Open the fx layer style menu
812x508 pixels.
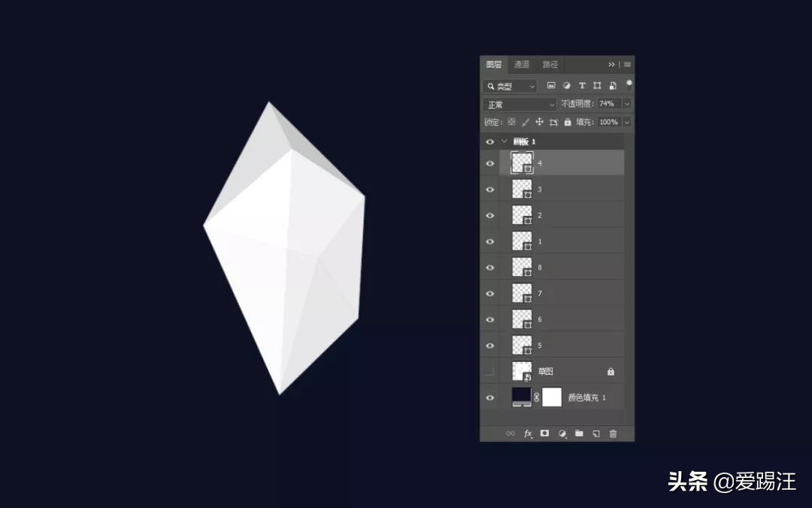[528, 433]
